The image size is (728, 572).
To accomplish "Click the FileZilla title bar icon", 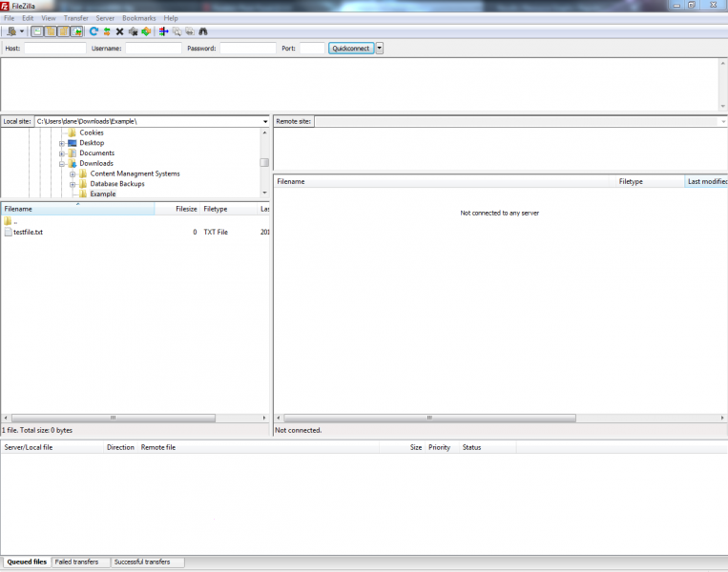I will click(5, 6).
